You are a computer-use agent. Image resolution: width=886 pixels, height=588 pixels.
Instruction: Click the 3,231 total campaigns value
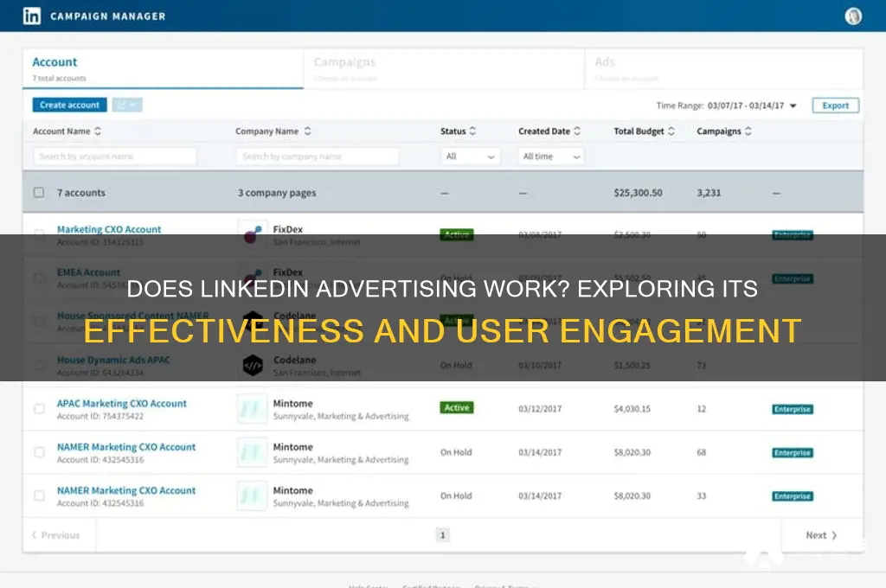[x=709, y=193]
